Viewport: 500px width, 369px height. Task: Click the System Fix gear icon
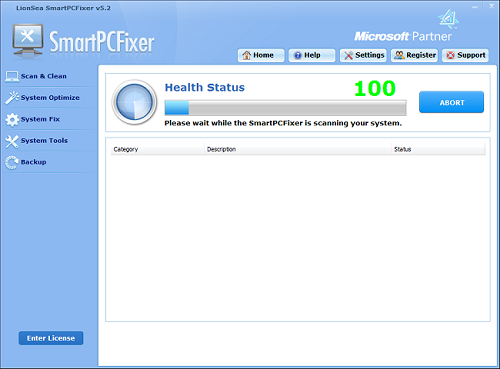point(12,120)
